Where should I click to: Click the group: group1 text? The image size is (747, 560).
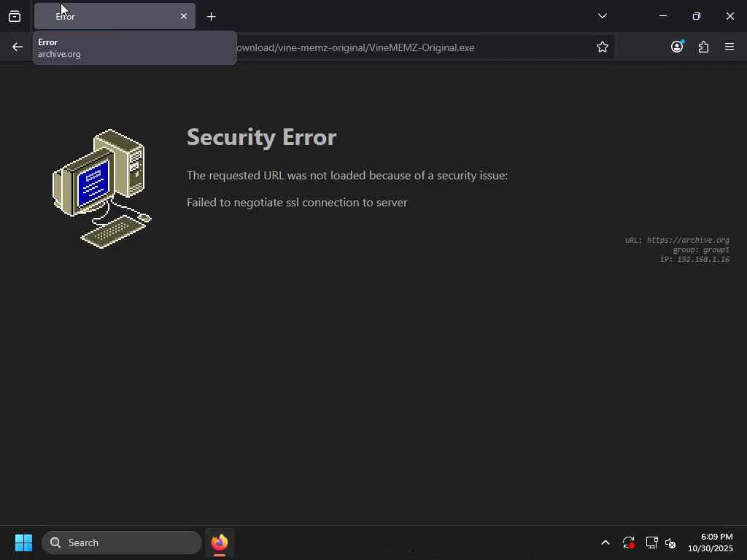(x=701, y=249)
